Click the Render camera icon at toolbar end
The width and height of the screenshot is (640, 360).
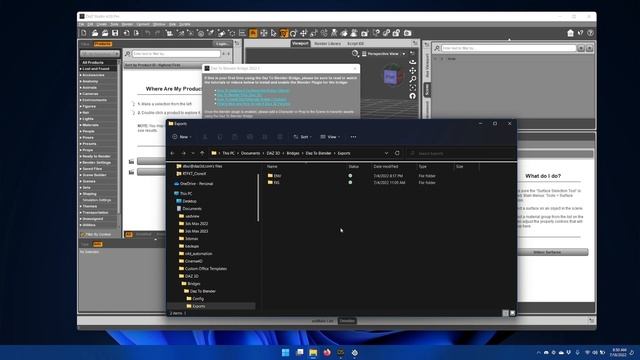pos(407,33)
